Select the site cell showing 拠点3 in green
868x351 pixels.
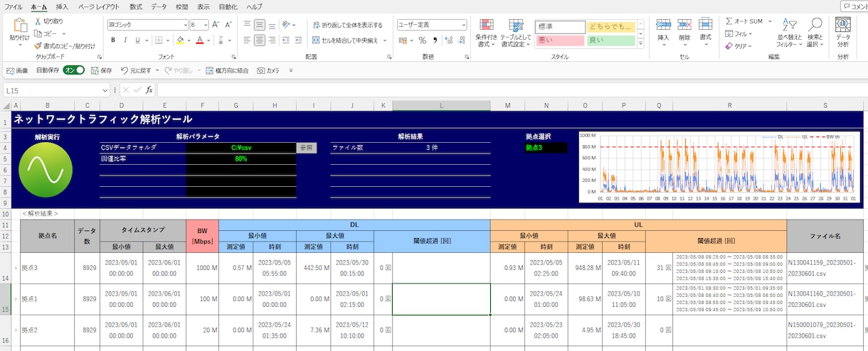coord(546,148)
